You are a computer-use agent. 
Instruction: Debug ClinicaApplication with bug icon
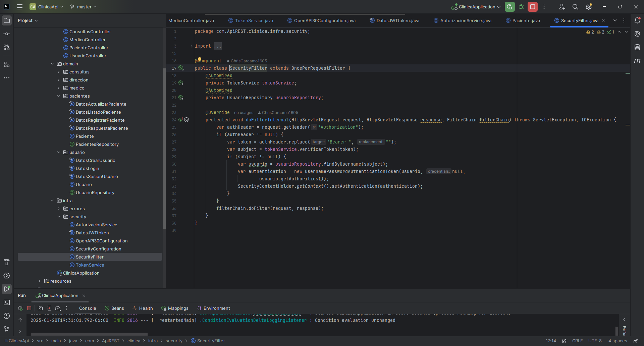click(521, 7)
